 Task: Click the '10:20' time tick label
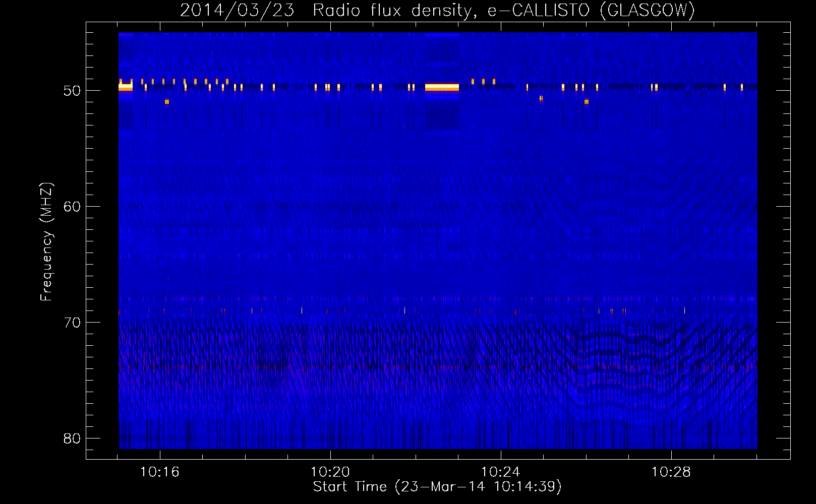pyautogui.click(x=330, y=472)
